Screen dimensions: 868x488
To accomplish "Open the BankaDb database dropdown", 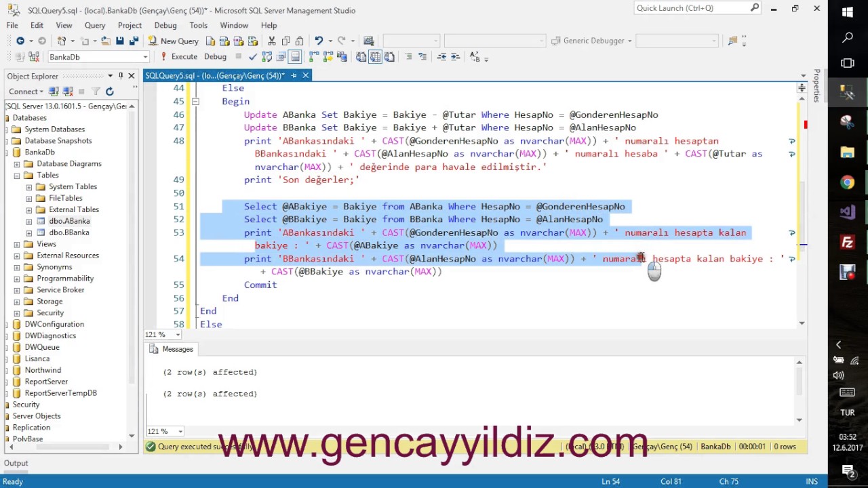I will point(145,57).
